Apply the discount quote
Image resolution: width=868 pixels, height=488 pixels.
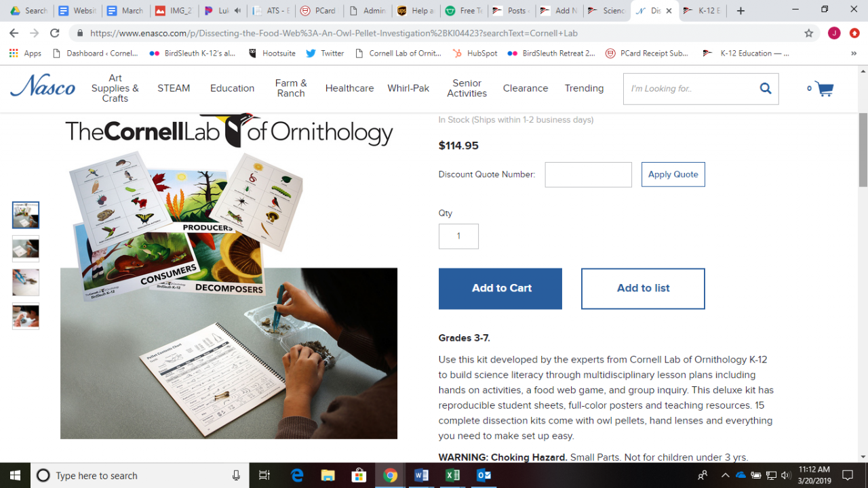click(673, 174)
